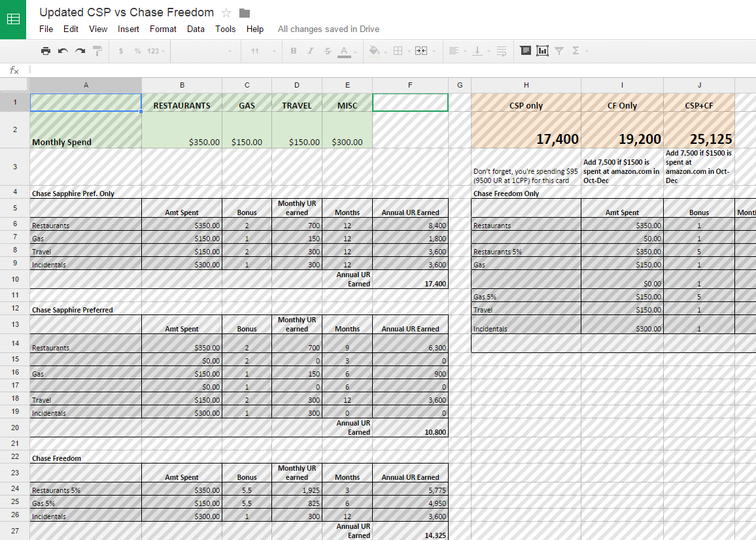
Task: Open the View menu
Action: [98, 29]
